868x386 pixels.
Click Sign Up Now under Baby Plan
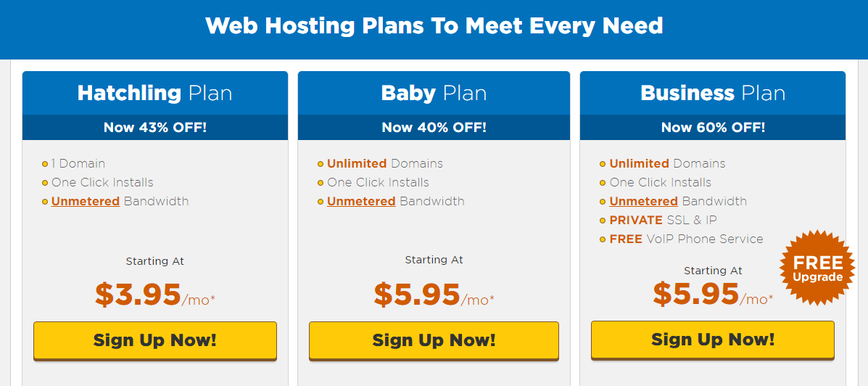pos(434,340)
